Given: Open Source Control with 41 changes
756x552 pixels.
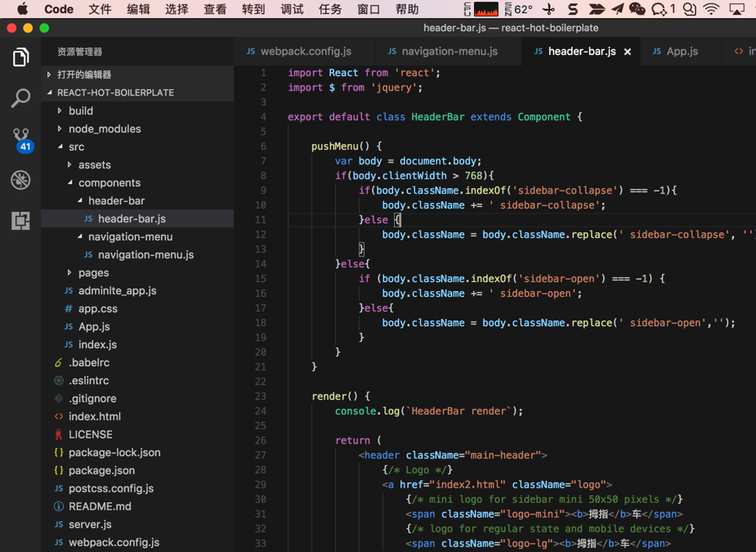Looking at the screenshot, I should click(x=20, y=139).
